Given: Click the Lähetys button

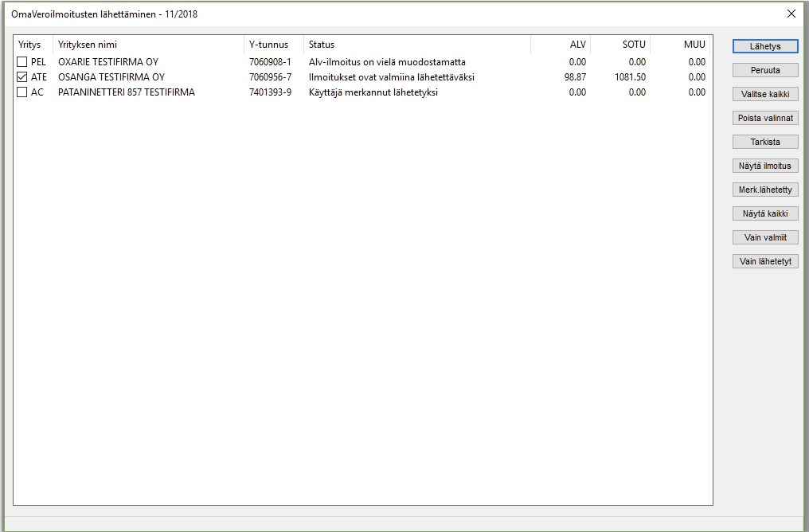Looking at the screenshot, I should coord(764,46).
